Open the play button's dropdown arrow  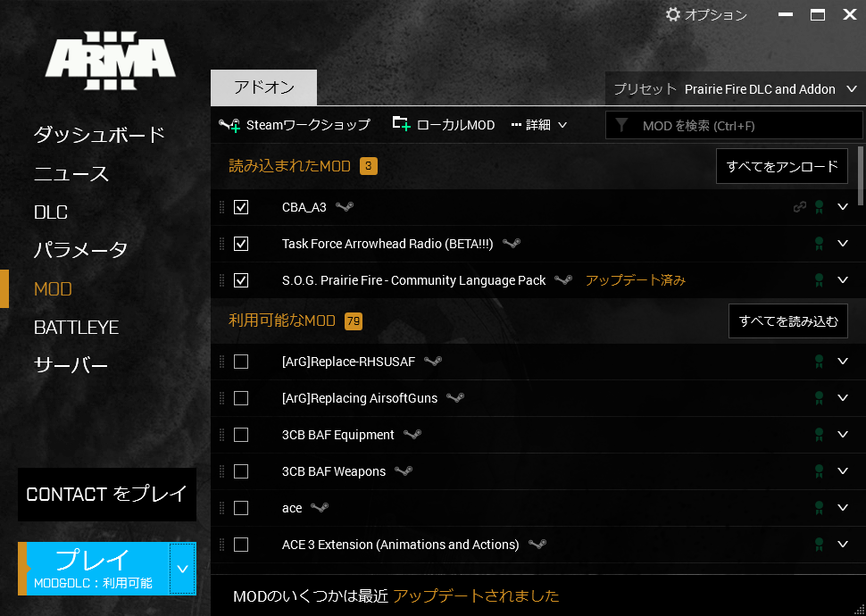[182, 569]
